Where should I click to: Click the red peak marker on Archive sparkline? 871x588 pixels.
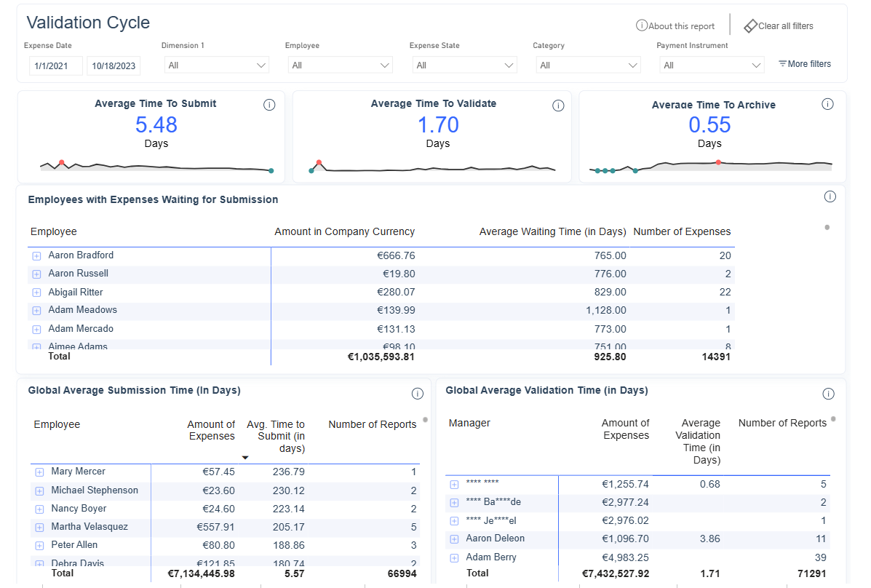718,162
